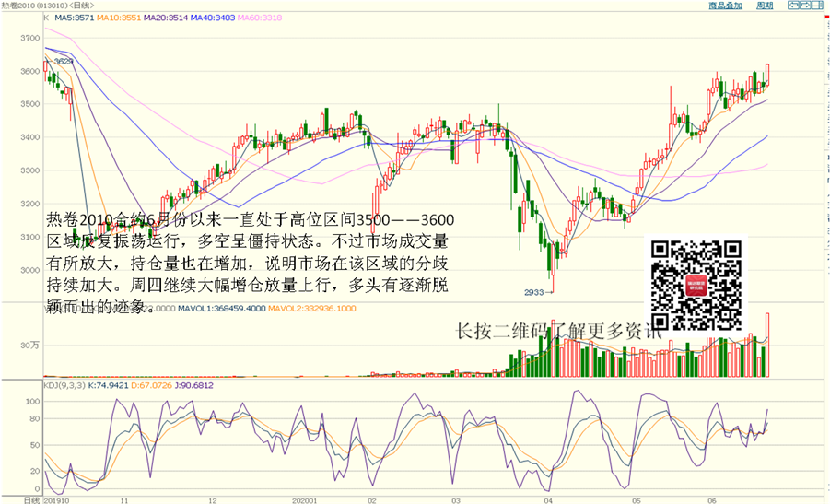Click the pink MA60:3318 label
The width and height of the screenshot is (830, 504).
260,18
